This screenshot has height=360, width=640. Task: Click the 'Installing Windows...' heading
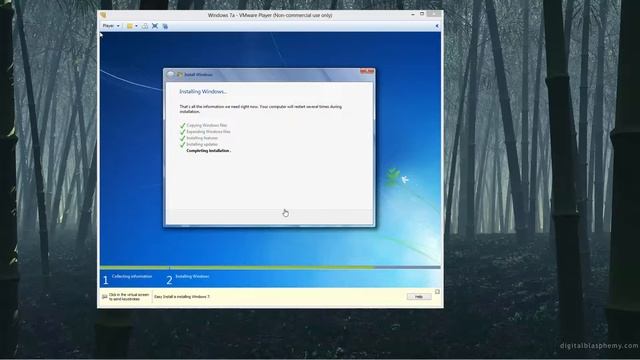point(203,91)
